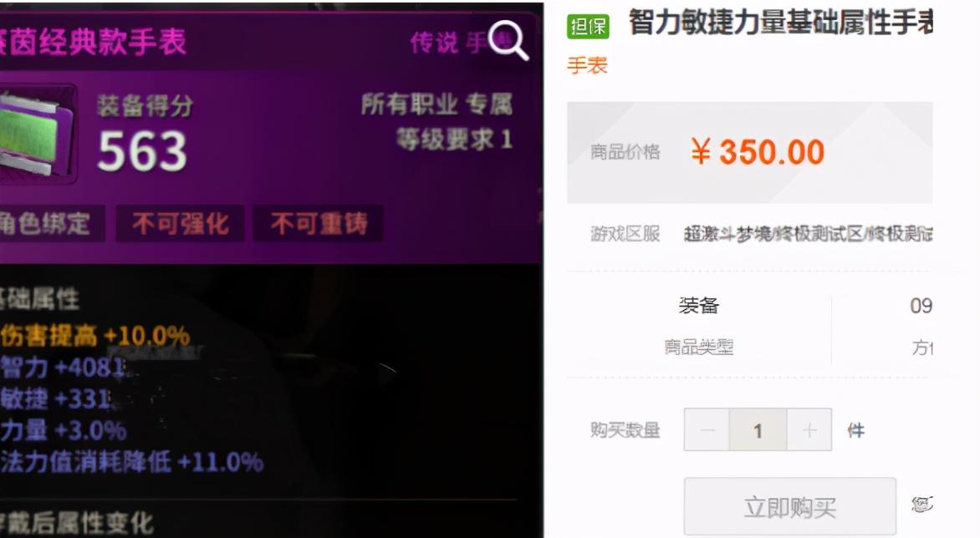Click the 563 equipment score value
Viewport: 980px width, 538px height.
pos(142,150)
